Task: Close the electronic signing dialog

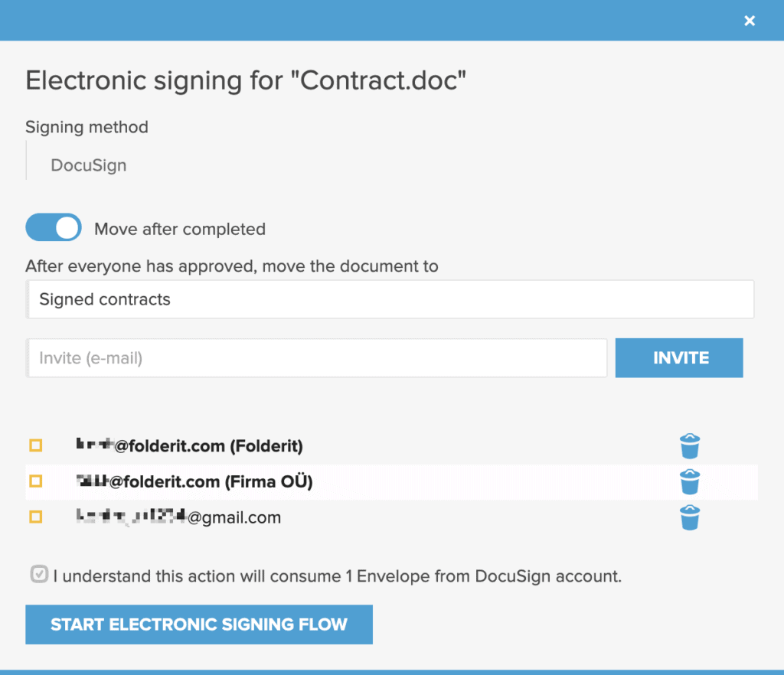Action: tap(750, 21)
